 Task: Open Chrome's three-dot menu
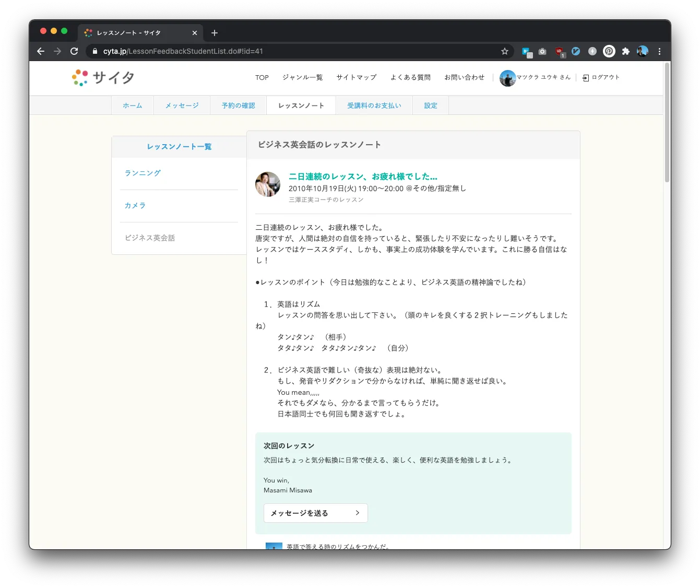click(x=659, y=51)
